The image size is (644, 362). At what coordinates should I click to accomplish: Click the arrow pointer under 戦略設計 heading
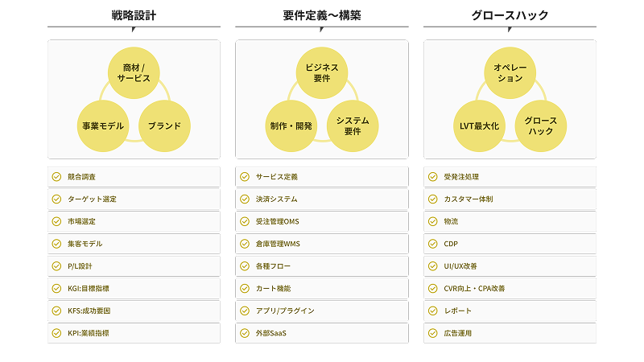click(x=134, y=30)
